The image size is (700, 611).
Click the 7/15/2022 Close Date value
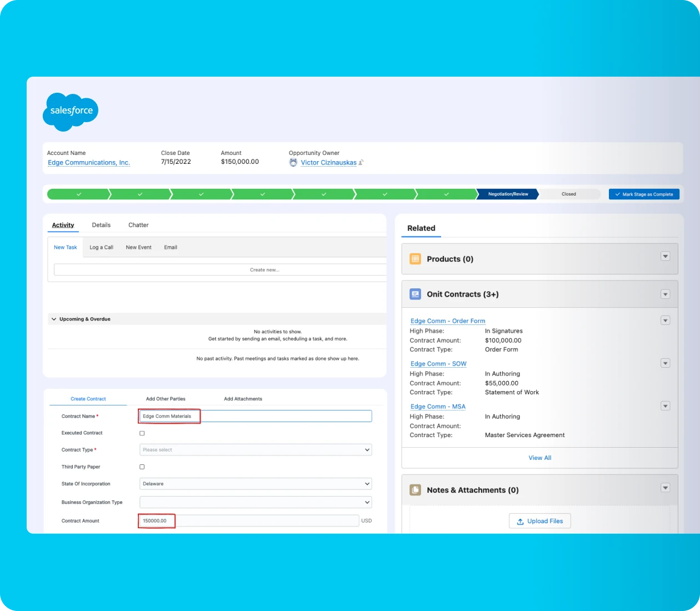176,162
